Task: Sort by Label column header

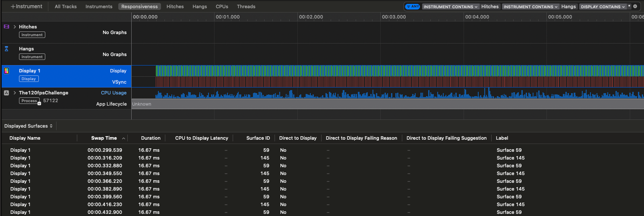Action: [x=502, y=138]
